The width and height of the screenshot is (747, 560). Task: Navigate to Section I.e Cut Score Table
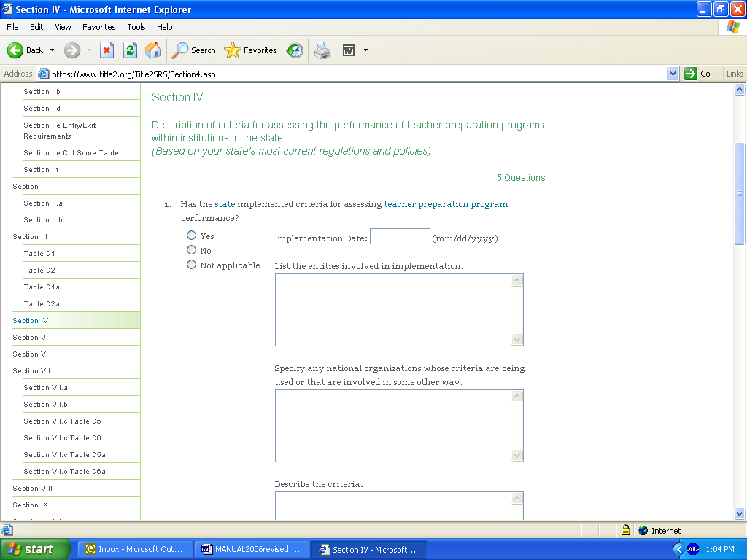pos(71,153)
